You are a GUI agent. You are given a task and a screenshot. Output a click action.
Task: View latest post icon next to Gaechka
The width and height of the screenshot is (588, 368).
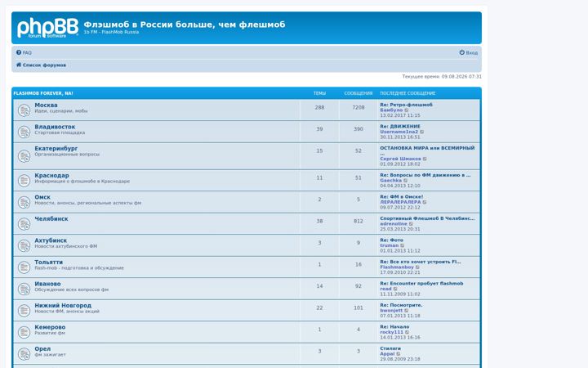[x=406, y=181]
